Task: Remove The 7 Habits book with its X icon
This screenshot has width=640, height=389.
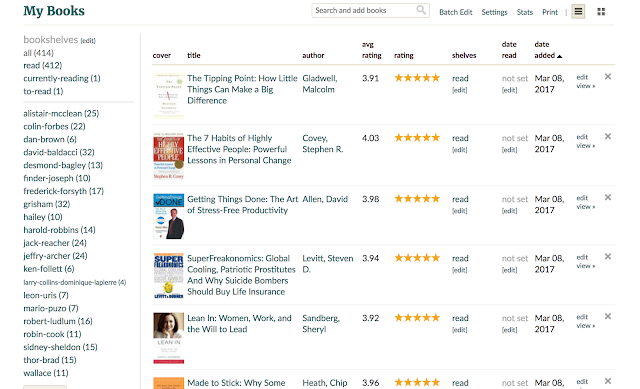Action: [x=608, y=136]
